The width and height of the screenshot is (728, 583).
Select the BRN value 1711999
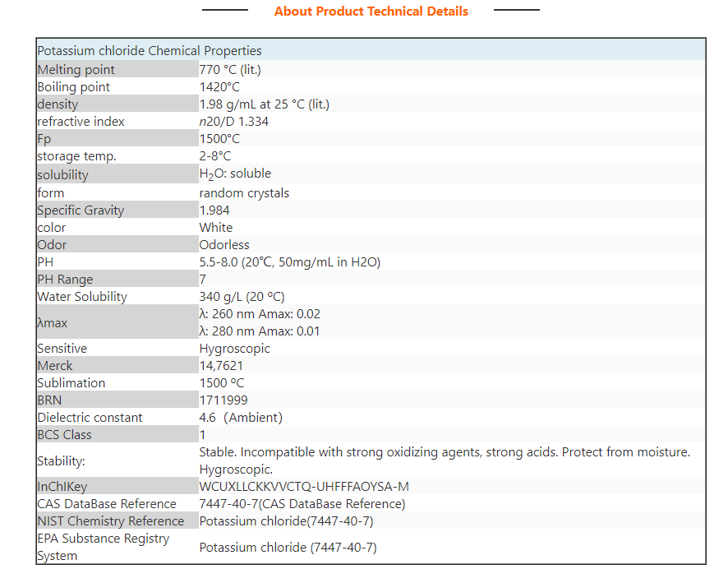pyautogui.click(x=223, y=400)
